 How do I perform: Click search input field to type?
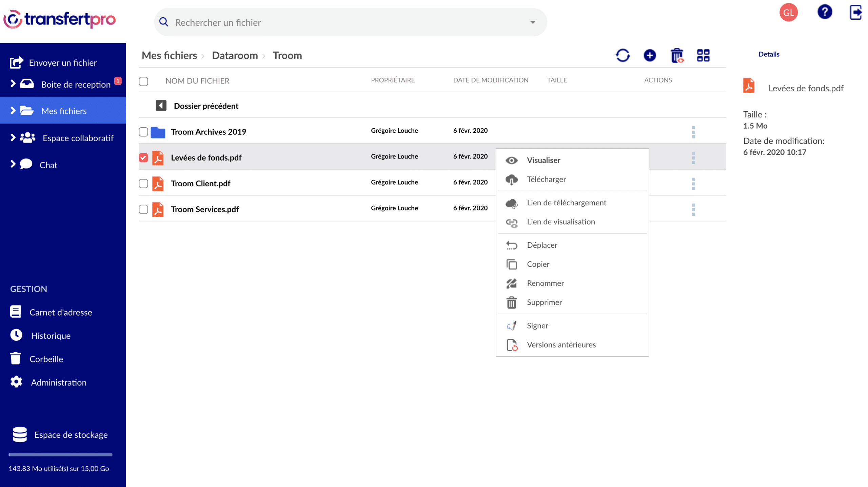tap(348, 21)
